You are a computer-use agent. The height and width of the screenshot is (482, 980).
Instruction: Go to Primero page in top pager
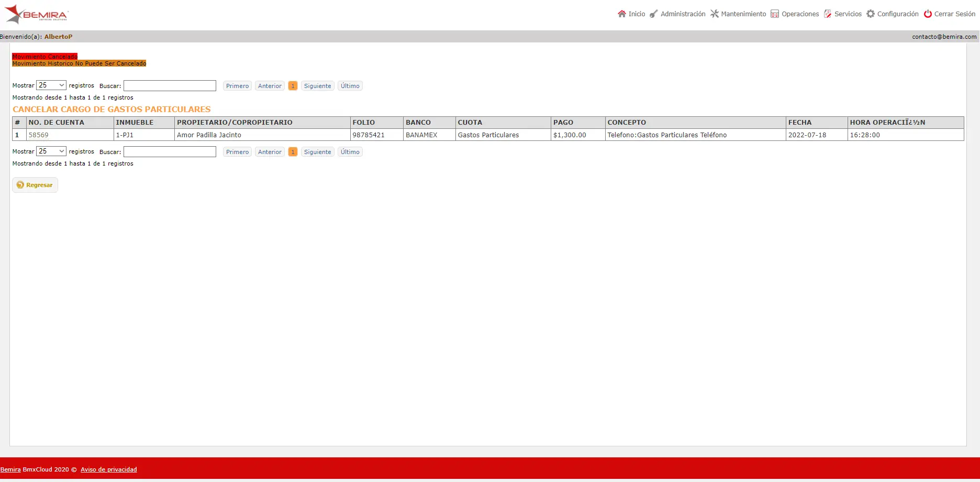(x=237, y=86)
